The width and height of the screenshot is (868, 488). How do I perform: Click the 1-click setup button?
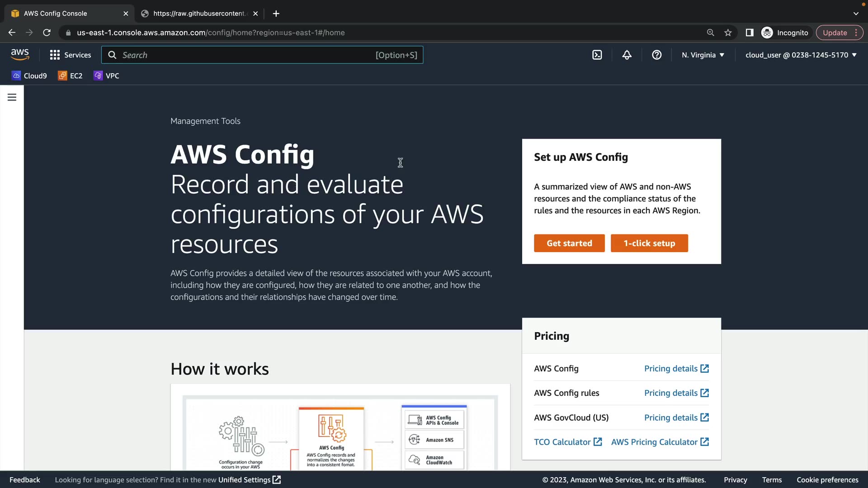[x=649, y=243]
